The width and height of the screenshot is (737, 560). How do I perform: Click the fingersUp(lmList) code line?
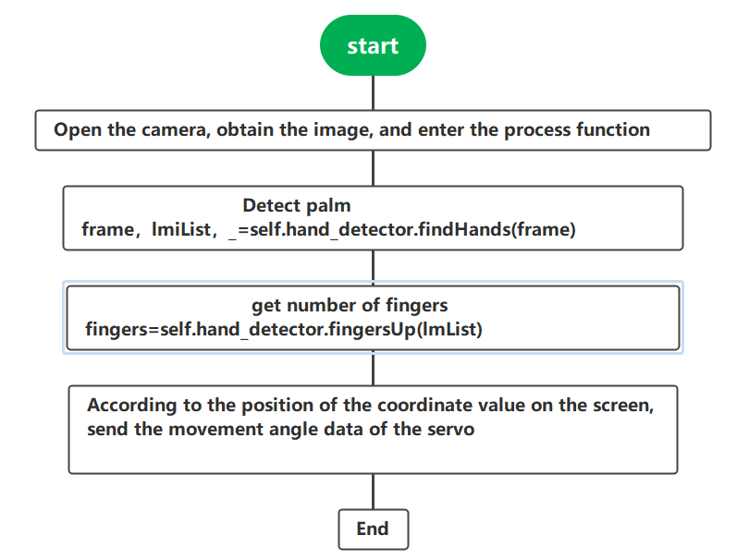tap(284, 329)
